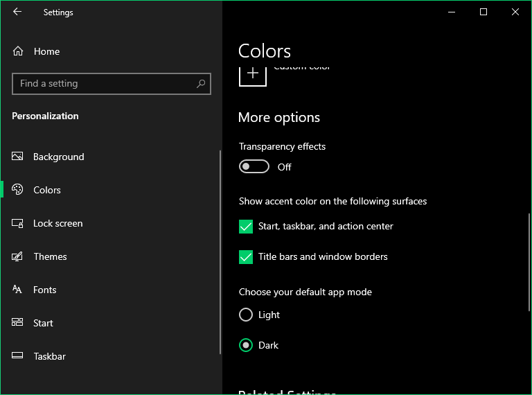Image resolution: width=532 pixels, height=395 pixels.
Task: Click the main content vertical scrollbar
Action: 529,262
